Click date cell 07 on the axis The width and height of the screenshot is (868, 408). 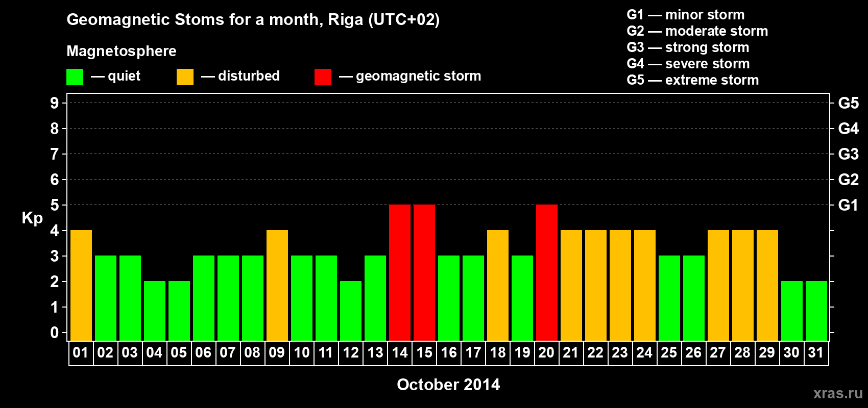tap(228, 353)
